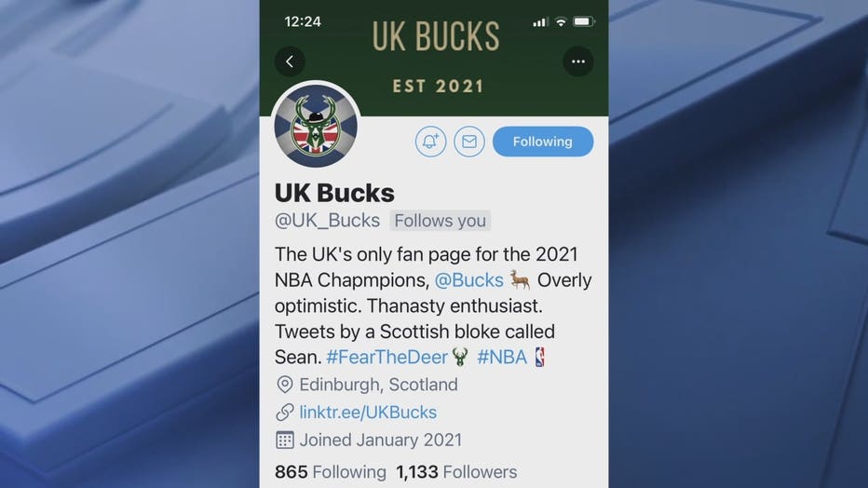Tap the Wi-Fi status icon

coord(561,21)
